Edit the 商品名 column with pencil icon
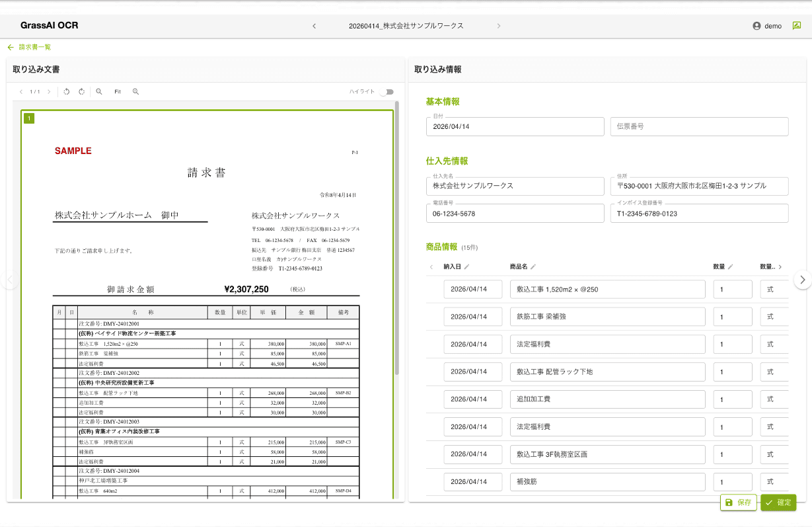 click(x=533, y=266)
